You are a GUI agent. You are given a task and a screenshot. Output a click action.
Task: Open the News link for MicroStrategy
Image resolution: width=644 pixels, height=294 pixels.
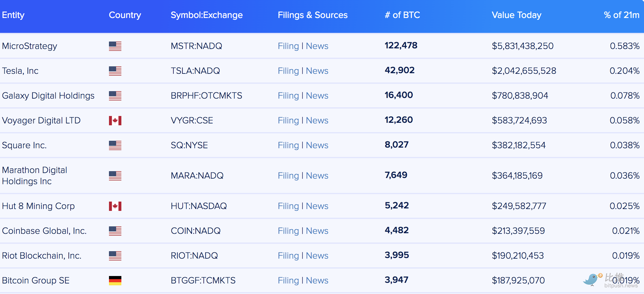point(317,46)
